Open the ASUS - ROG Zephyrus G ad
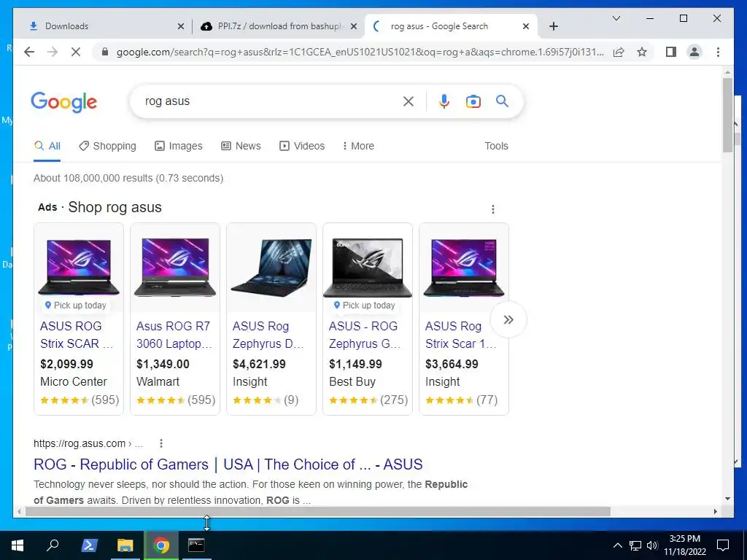 click(x=365, y=335)
